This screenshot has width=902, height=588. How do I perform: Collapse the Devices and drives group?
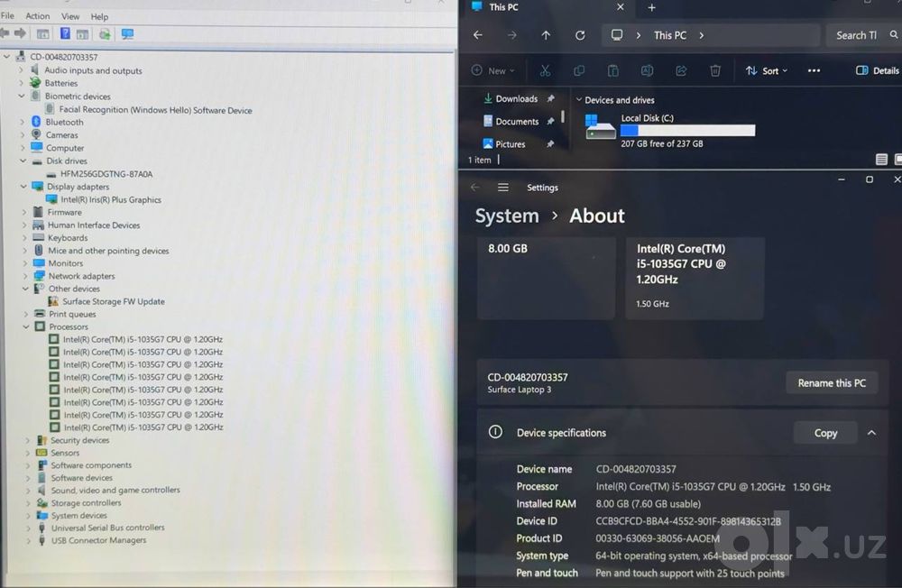pos(579,100)
